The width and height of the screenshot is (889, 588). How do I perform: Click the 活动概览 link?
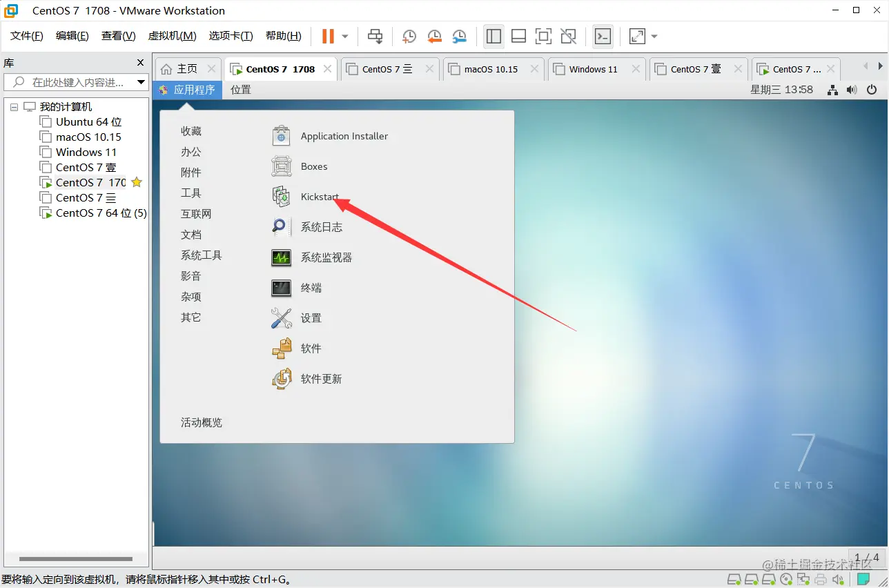tap(202, 422)
